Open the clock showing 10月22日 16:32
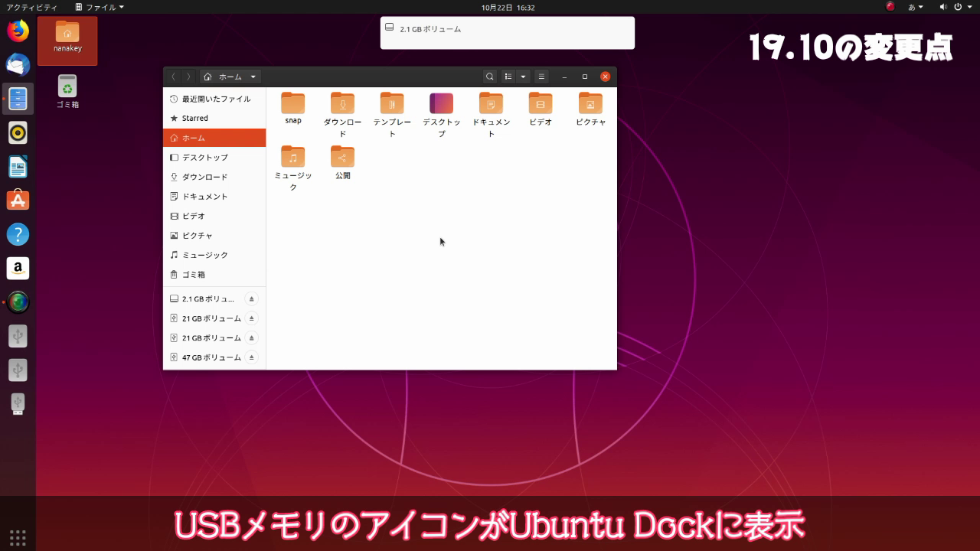The image size is (980, 551). [508, 7]
